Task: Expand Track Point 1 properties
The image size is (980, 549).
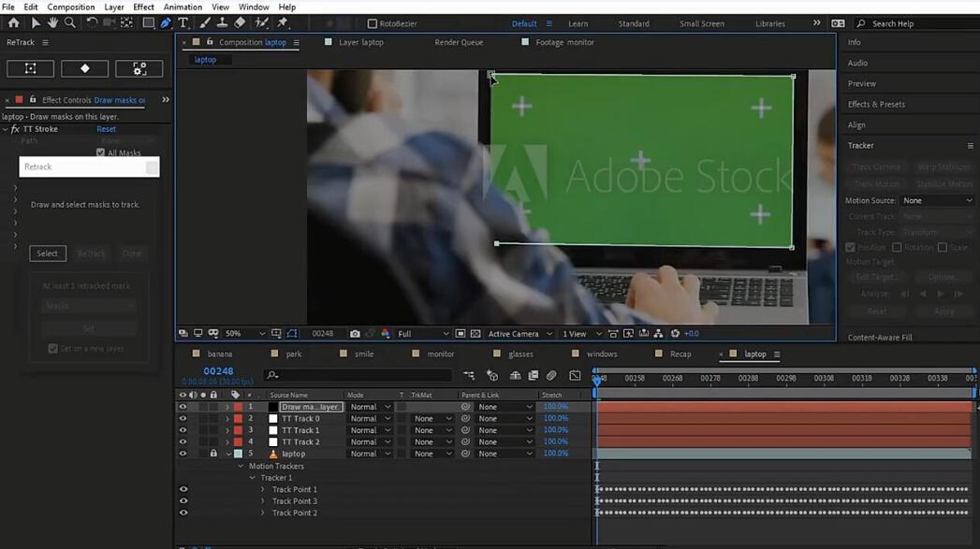Action: [262, 490]
